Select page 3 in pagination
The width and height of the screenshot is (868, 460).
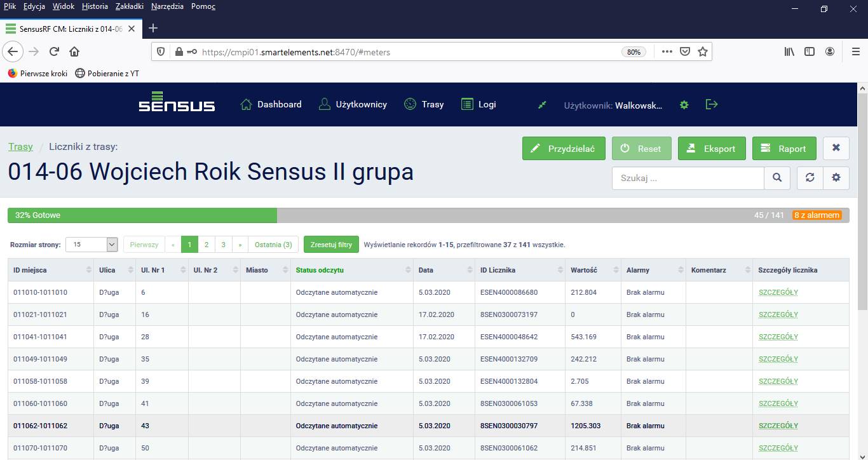pyautogui.click(x=223, y=245)
